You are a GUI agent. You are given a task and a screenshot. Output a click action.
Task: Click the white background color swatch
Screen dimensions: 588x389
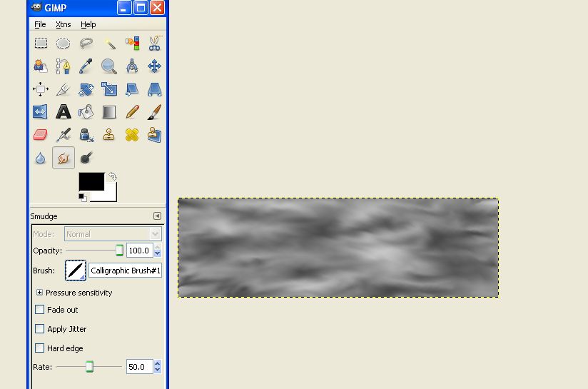111,195
